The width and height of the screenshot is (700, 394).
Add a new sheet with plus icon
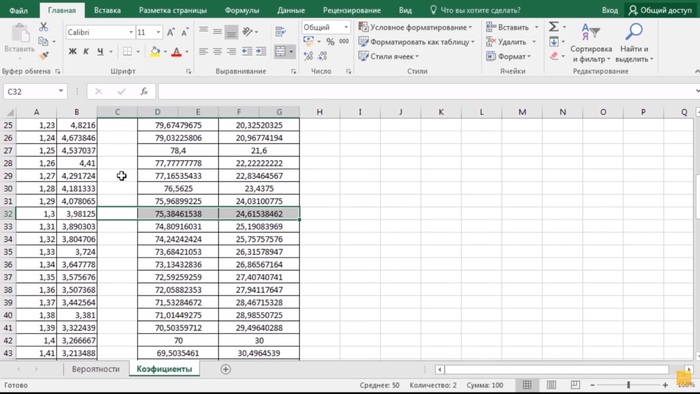pyautogui.click(x=225, y=369)
